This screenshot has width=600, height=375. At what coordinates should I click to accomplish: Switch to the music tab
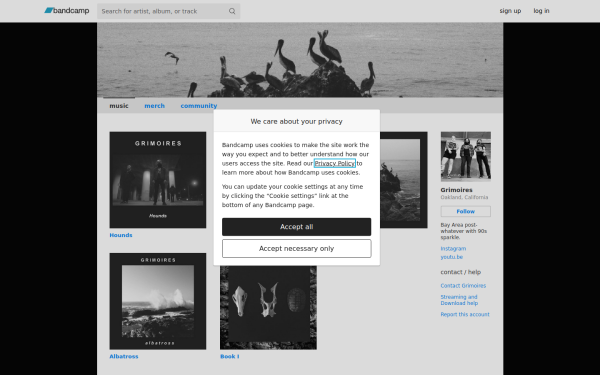(119, 106)
